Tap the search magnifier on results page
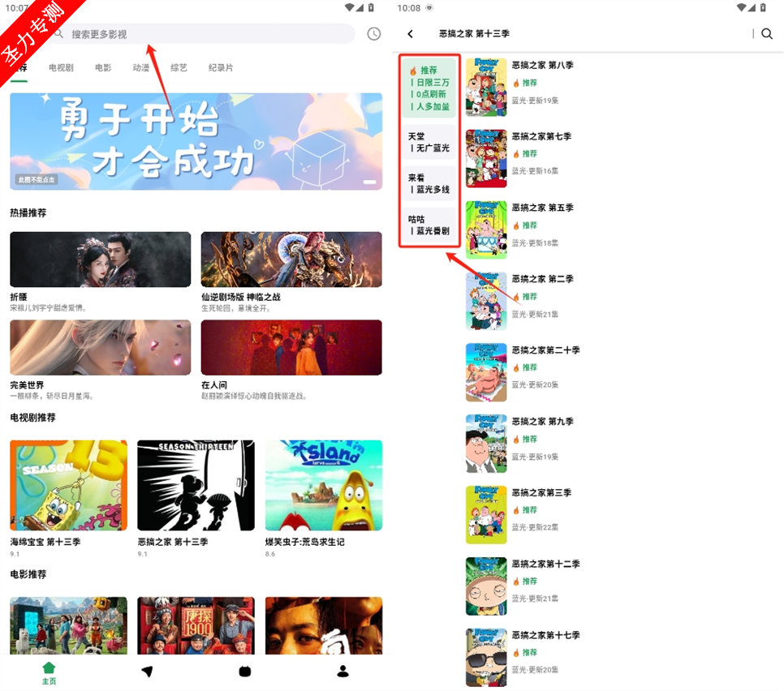The image size is (784, 691). click(x=766, y=33)
